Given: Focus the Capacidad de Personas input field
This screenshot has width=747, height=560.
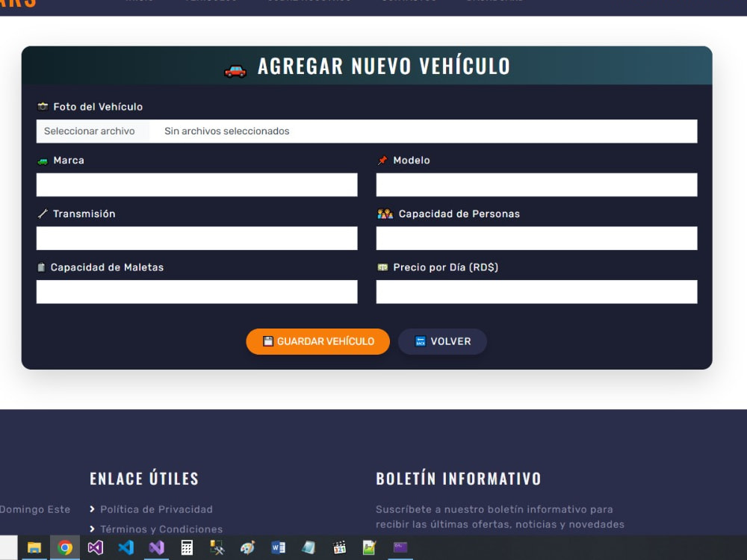Looking at the screenshot, I should click(x=536, y=238).
